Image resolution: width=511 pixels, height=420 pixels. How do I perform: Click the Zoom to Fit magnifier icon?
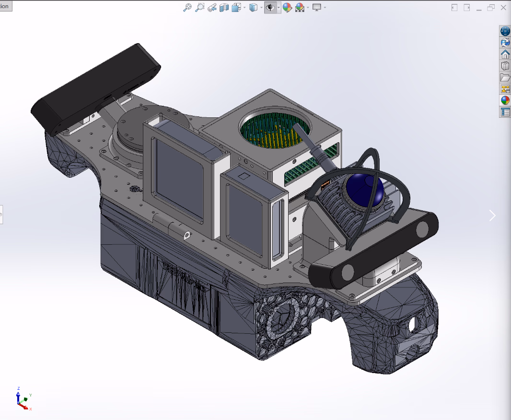(x=187, y=8)
